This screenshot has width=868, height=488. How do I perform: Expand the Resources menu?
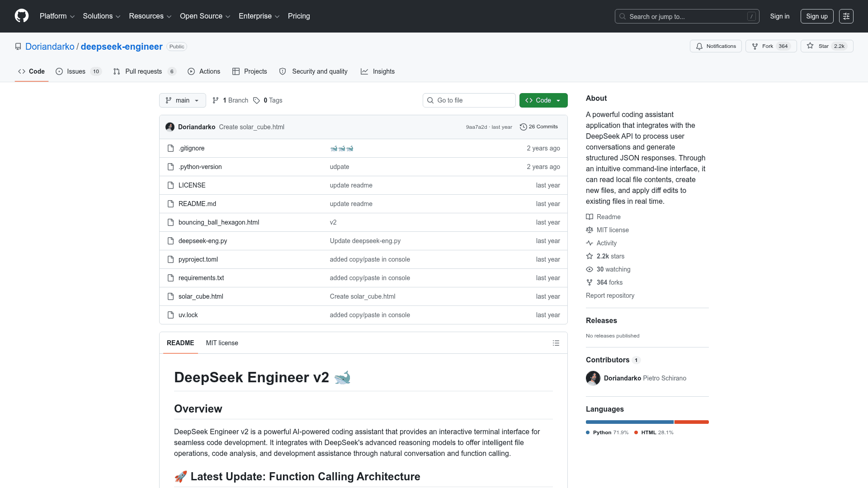tap(150, 16)
